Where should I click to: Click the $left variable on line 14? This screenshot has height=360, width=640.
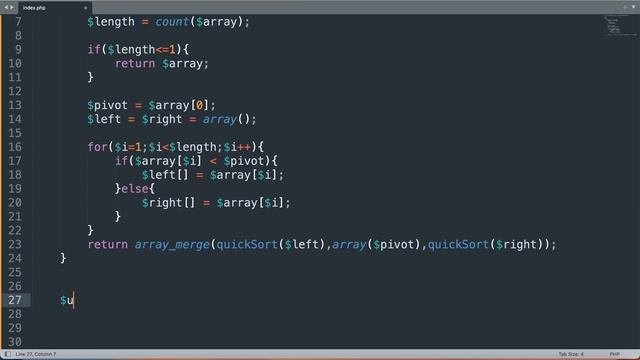pyautogui.click(x=104, y=119)
